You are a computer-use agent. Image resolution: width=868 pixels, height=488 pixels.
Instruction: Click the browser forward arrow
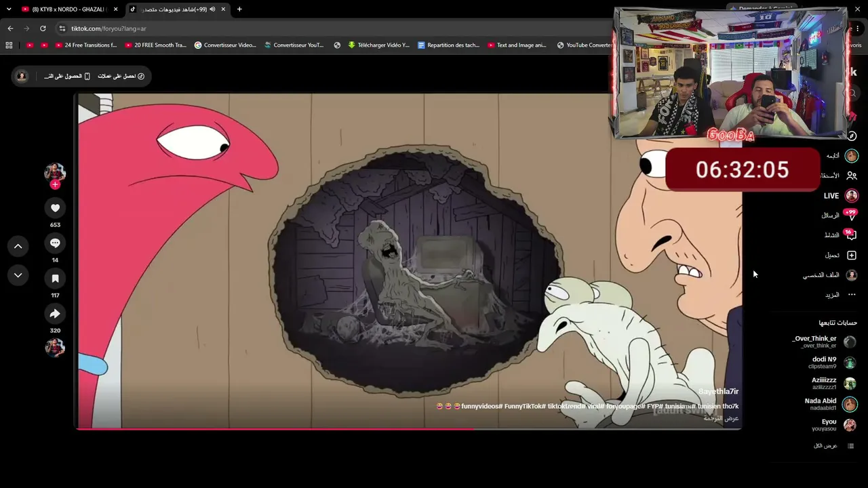26,28
